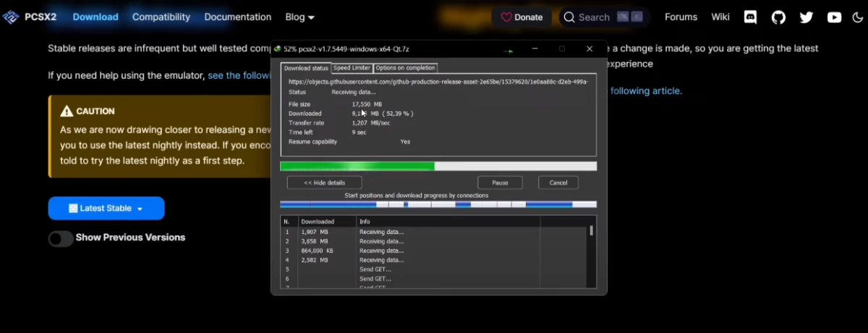This screenshot has height=333, width=868.
Task: Click the 'see the following' link
Action: pos(239,75)
